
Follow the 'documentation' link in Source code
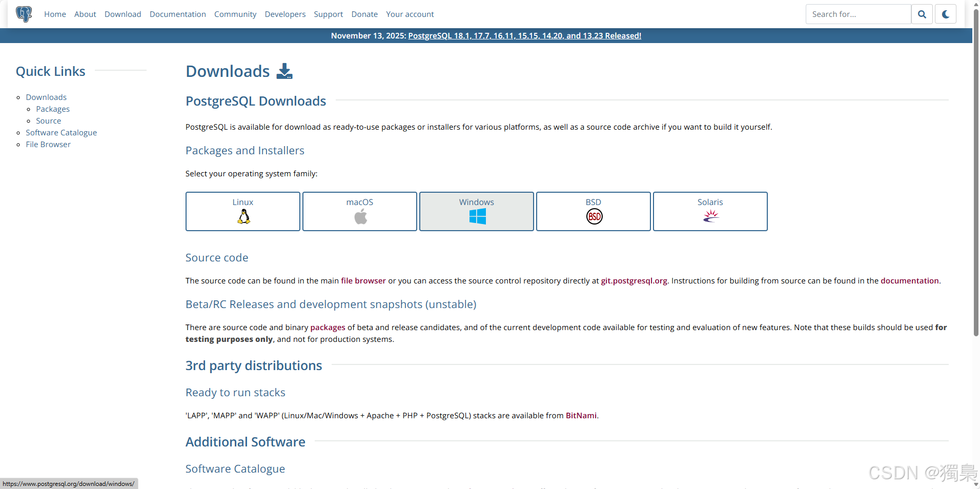(910, 281)
